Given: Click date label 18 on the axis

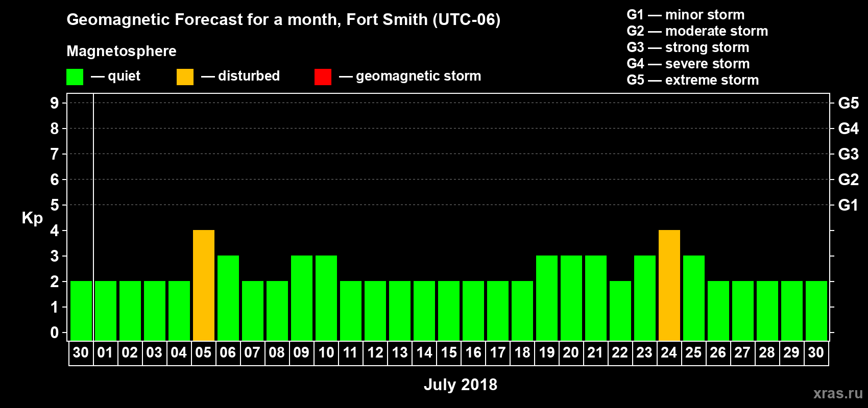Looking at the screenshot, I should pos(522,352).
